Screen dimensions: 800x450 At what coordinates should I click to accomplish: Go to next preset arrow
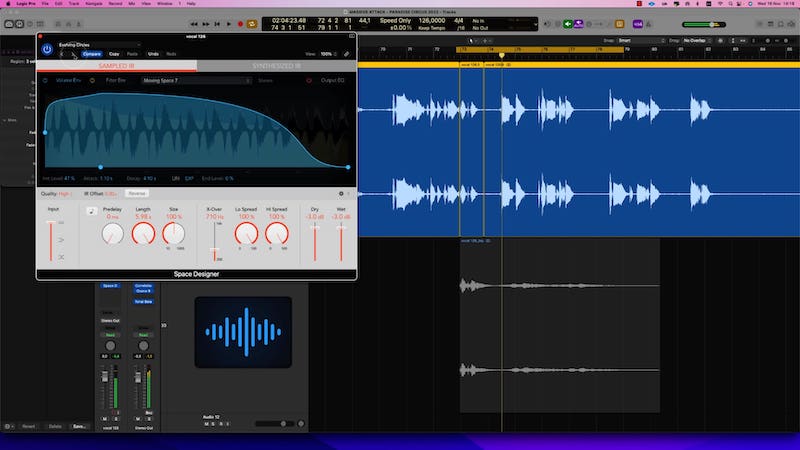(x=73, y=54)
